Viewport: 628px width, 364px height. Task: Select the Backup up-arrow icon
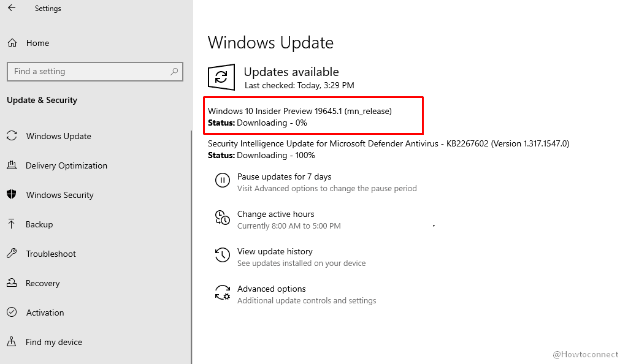point(12,224)
